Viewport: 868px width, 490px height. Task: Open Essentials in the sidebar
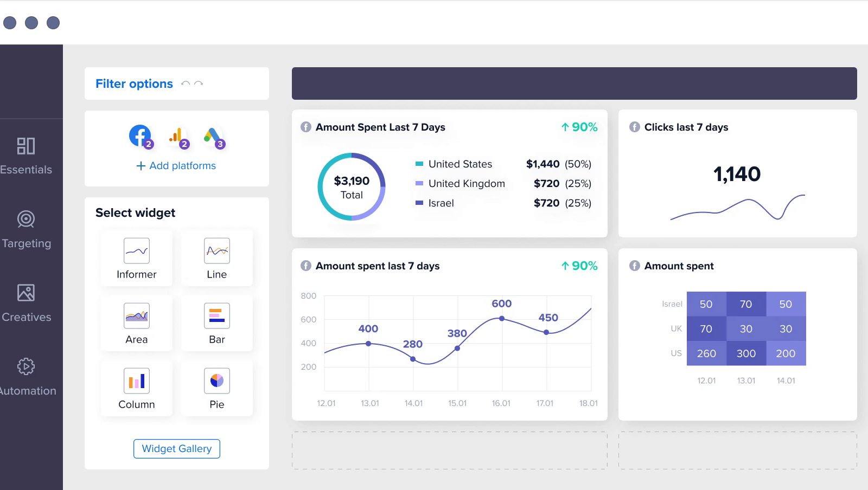(x=25, y=154)
